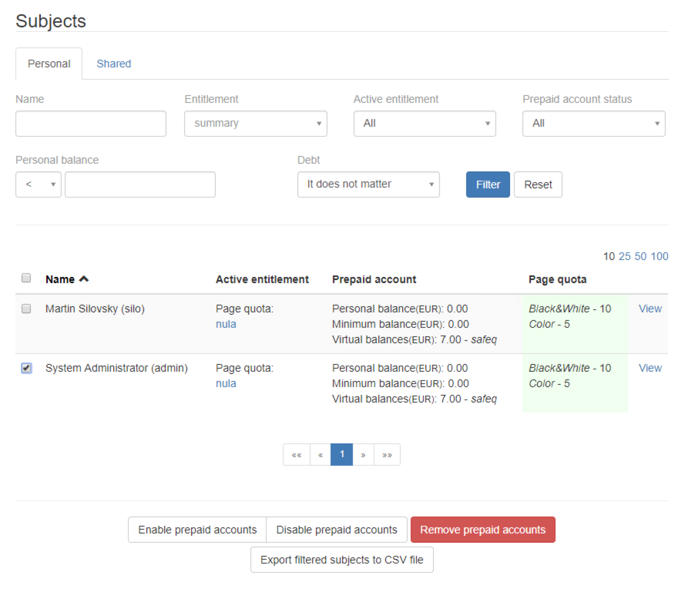Select page 1 in pagination

(342, 455)
